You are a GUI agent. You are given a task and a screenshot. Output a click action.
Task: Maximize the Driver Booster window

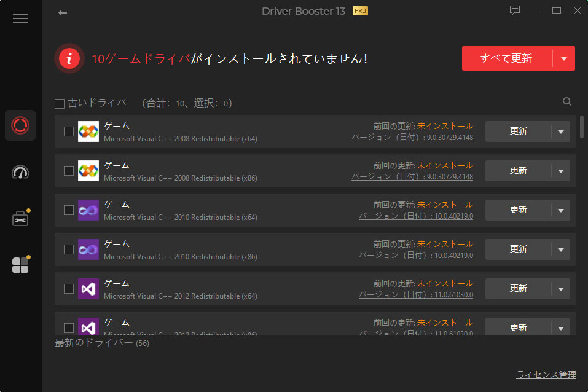pyautogui.click(x=557, y=10)
